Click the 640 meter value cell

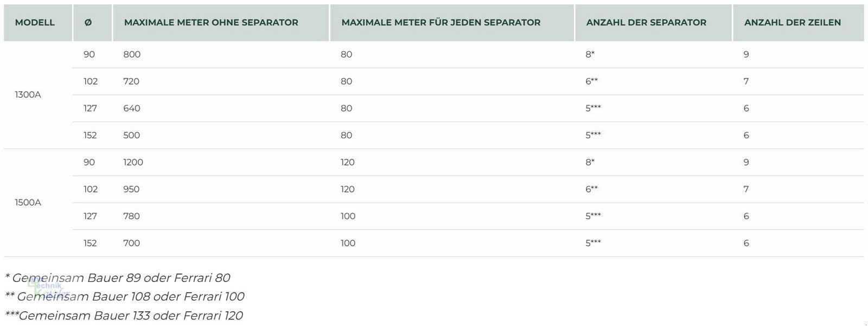(x=131, y=108)
